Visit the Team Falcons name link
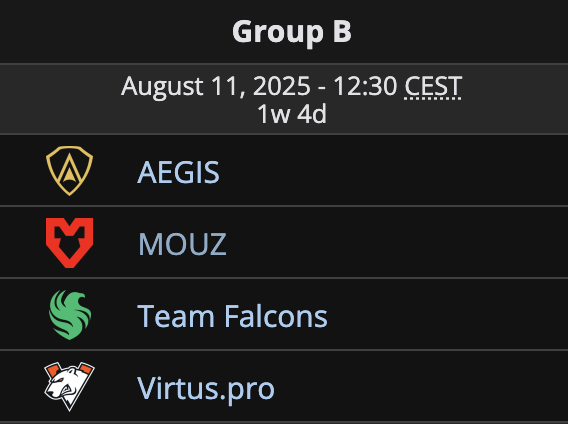This screenshot has width=568, height=424. 232,316
